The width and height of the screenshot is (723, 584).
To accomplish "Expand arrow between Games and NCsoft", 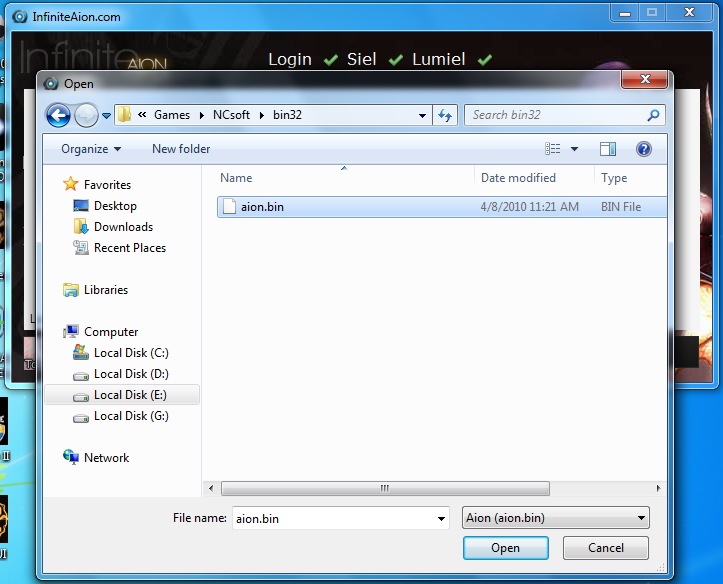I will tap(201, 115).
